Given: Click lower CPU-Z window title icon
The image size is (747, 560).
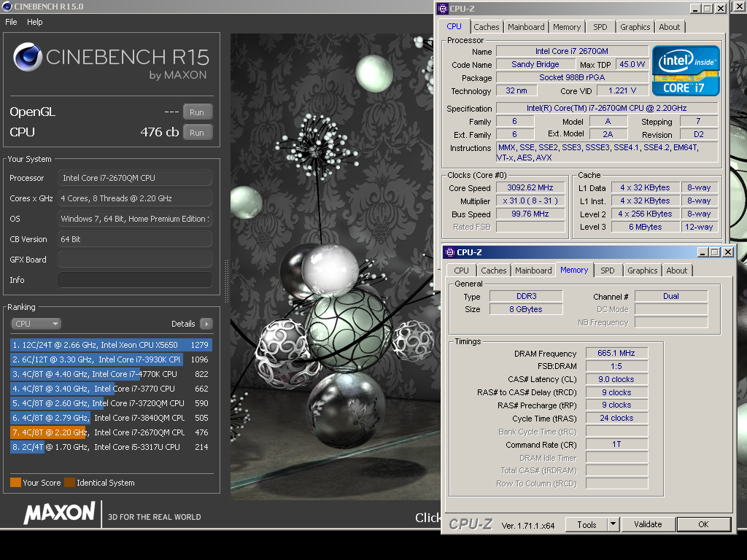Looking at the screenshot, I should pos(449,252).
